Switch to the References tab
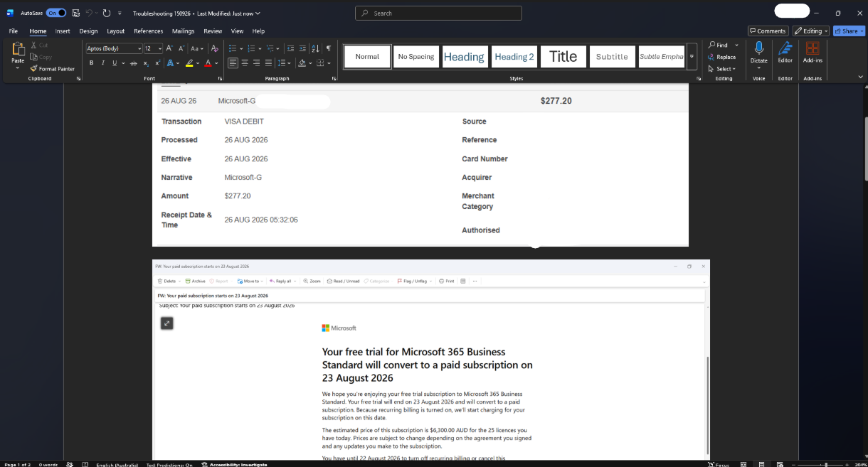868x467 pixels. point(149,31)
